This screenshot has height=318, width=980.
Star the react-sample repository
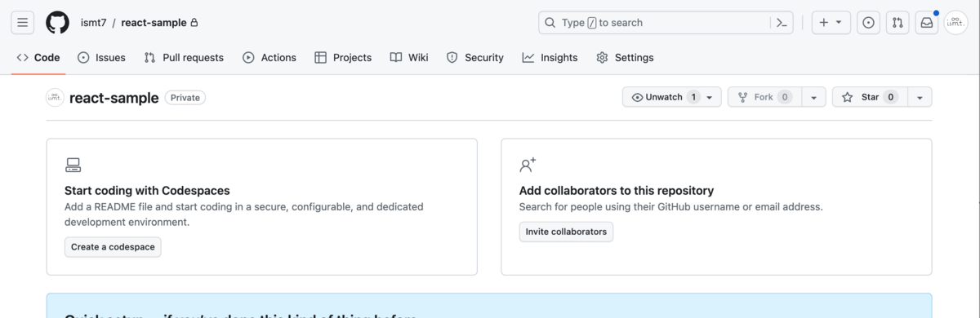click(x=870, y=97)
